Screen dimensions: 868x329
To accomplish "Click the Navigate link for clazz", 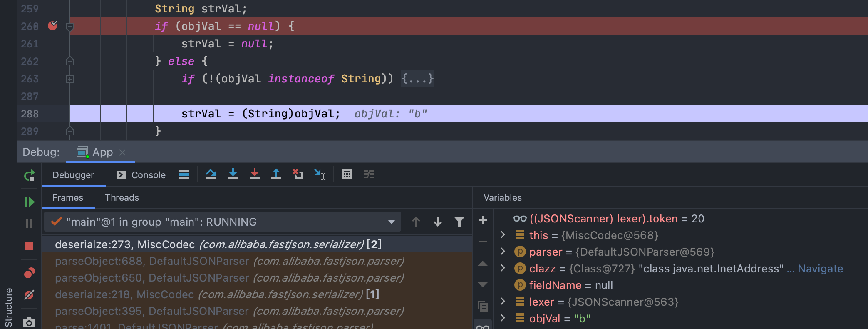I will tap(820, 269).
